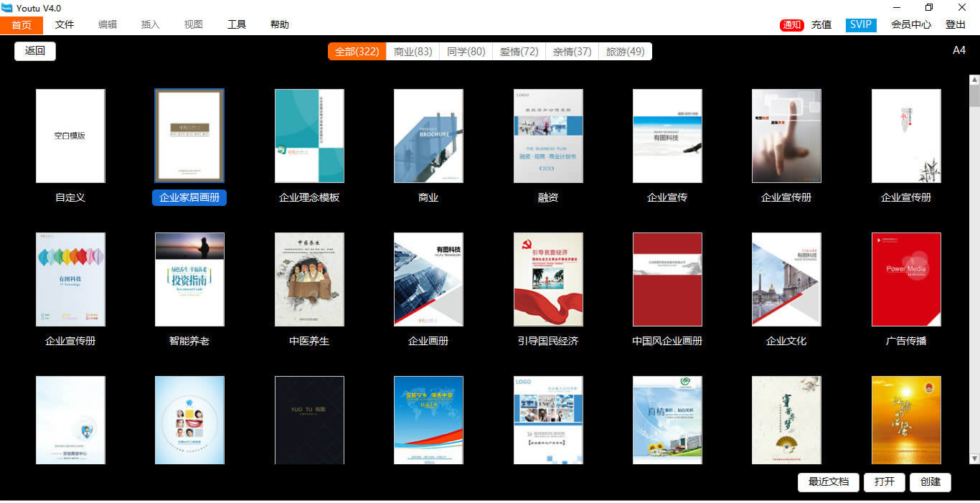Choose the colorful hexagons 企业宣传册 thumbnail
The height and width of the screenshot is (503, 980).
[x=70, y=279]
